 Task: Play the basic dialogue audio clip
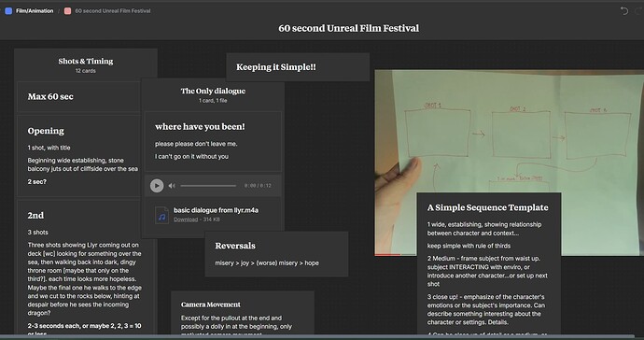157,186
